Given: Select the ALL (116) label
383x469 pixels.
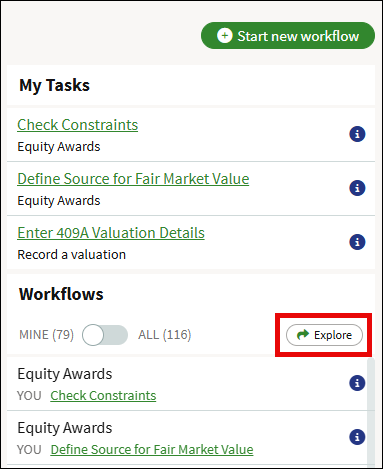Looking at the screenshot, I should tap(165, 335).
